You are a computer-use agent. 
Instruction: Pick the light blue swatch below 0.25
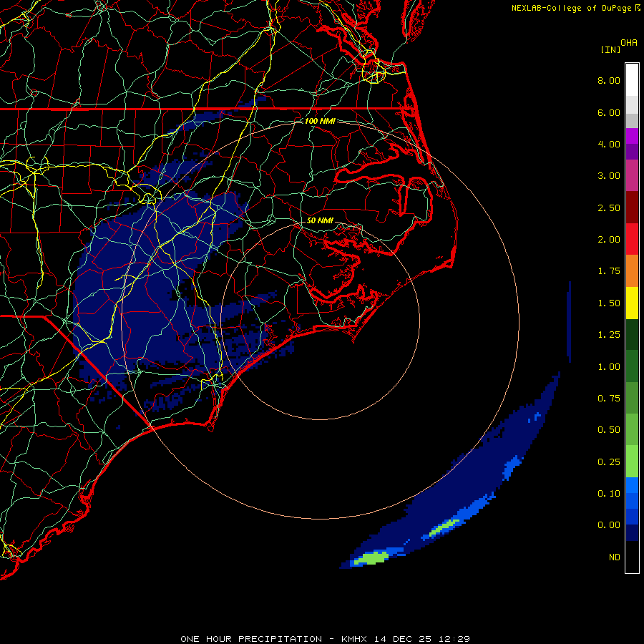pyautogui.click(x=632, y=485)
